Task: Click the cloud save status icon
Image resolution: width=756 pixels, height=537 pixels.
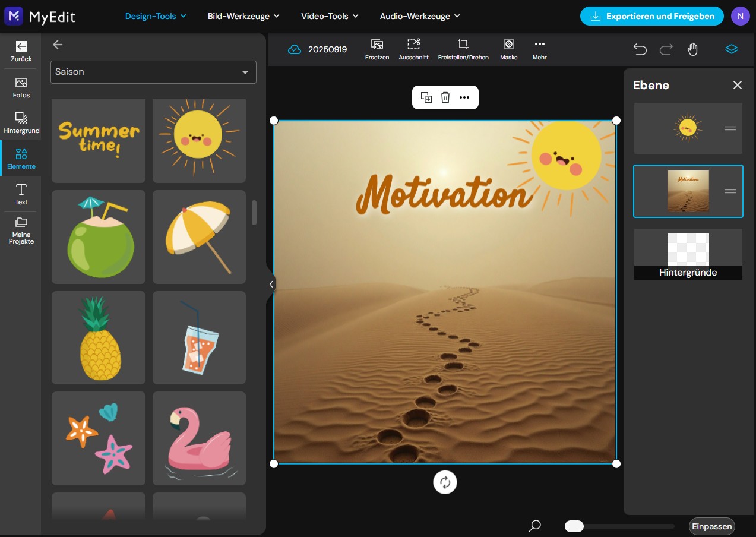Action: 295,49
